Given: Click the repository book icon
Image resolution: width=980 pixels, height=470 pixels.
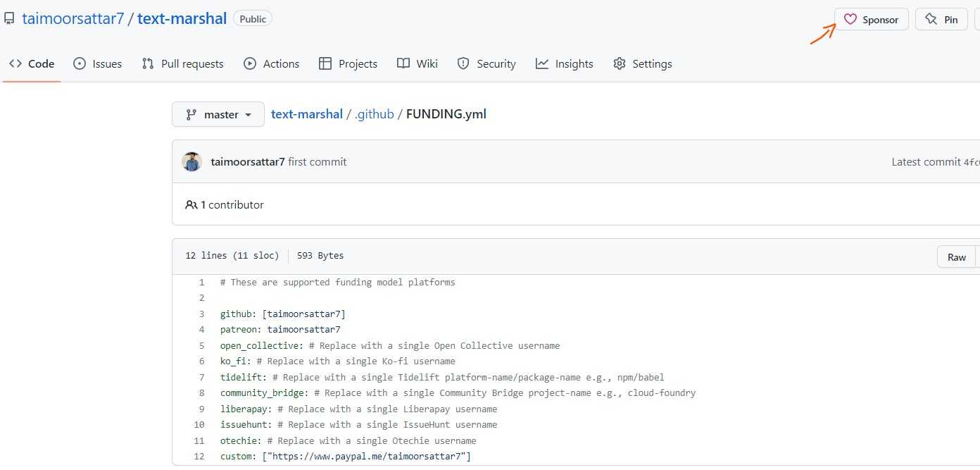Looking at the screenshot, I should [9, 19].
